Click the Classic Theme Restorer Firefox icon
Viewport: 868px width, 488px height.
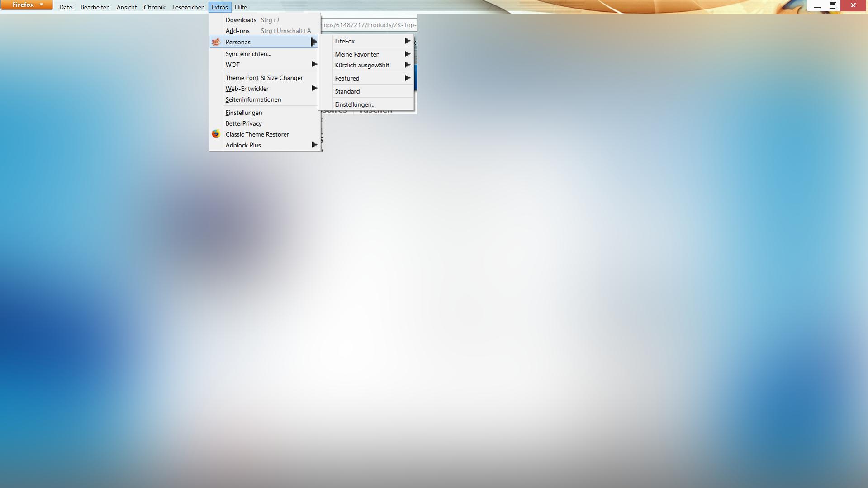(x=216, y=134)
